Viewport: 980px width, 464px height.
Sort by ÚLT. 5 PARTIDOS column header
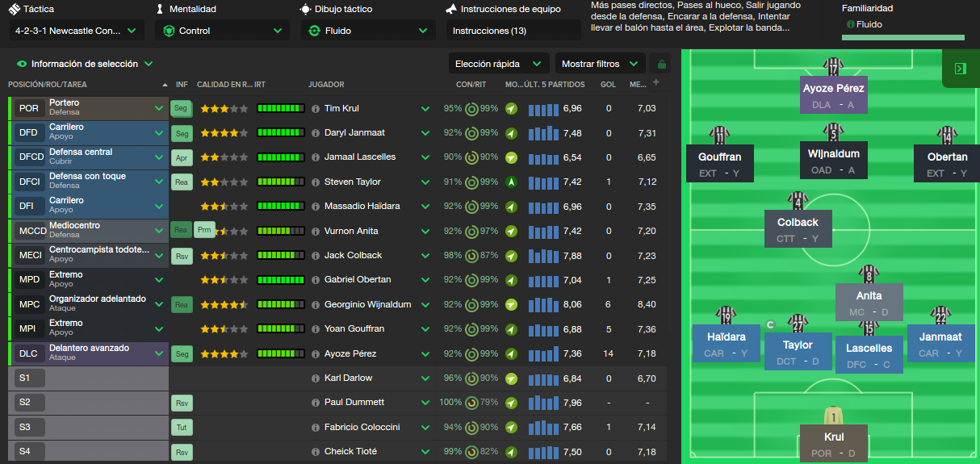tap(553, 85)
